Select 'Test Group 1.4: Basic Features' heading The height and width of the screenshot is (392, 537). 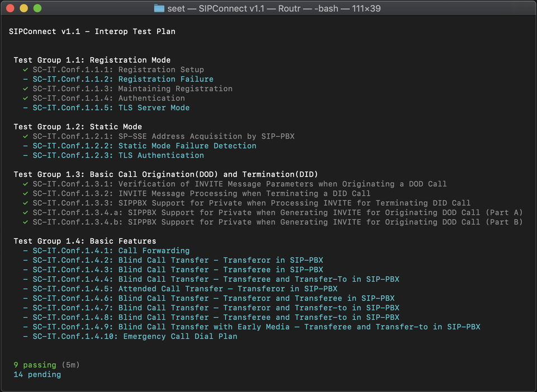(85, 241)
